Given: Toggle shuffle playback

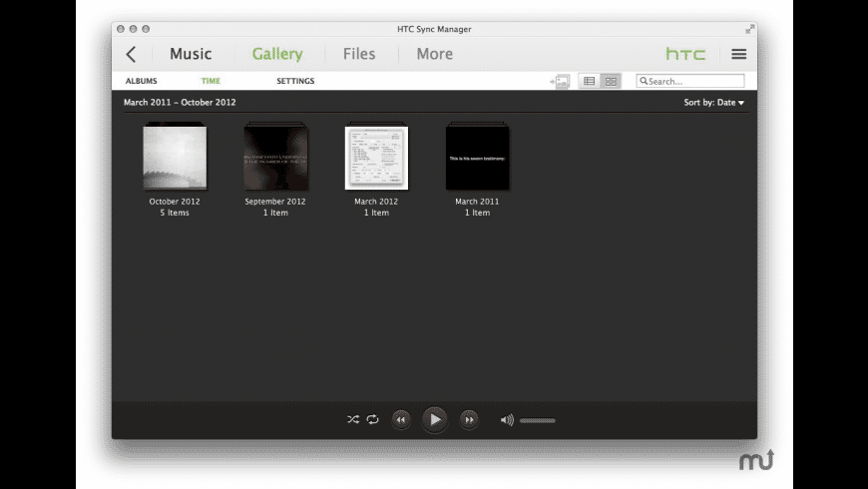Looking at the screenshot, I should tap(353, 419).
